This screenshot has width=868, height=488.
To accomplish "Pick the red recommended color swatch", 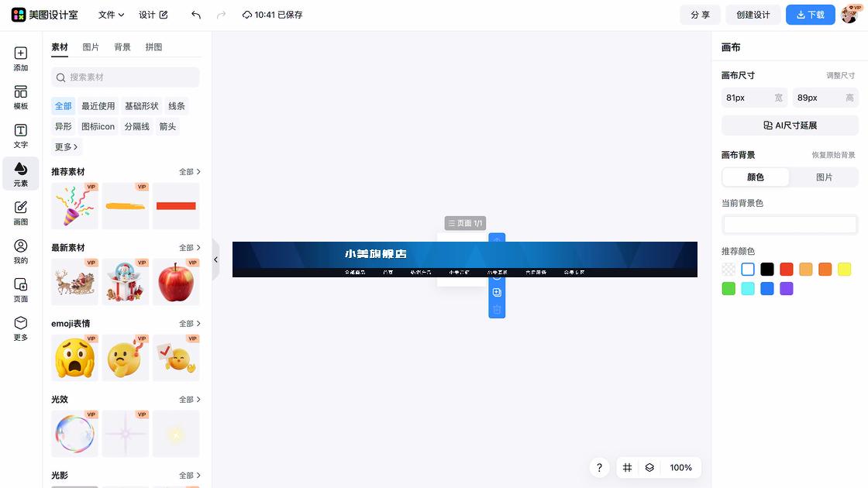I will tap(786, 268).
